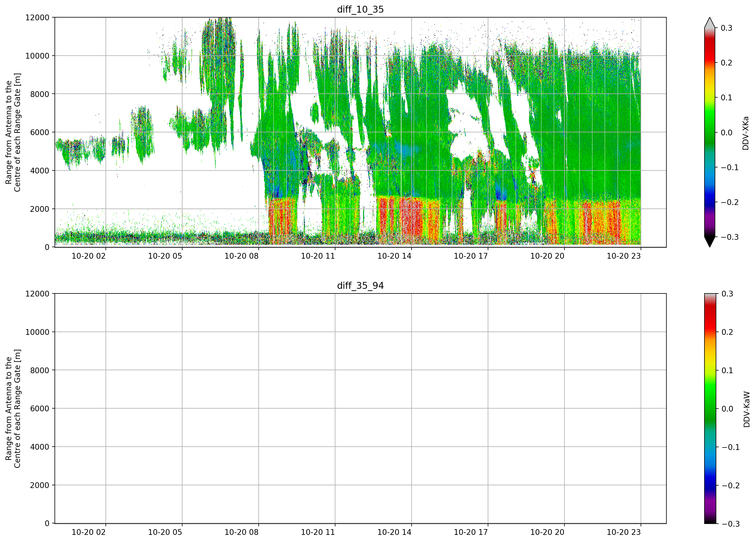This screenshot has width=756, height=542.
Task: Click the bottom plot's 10-20 02 time tick label
Action: (89, 532)
